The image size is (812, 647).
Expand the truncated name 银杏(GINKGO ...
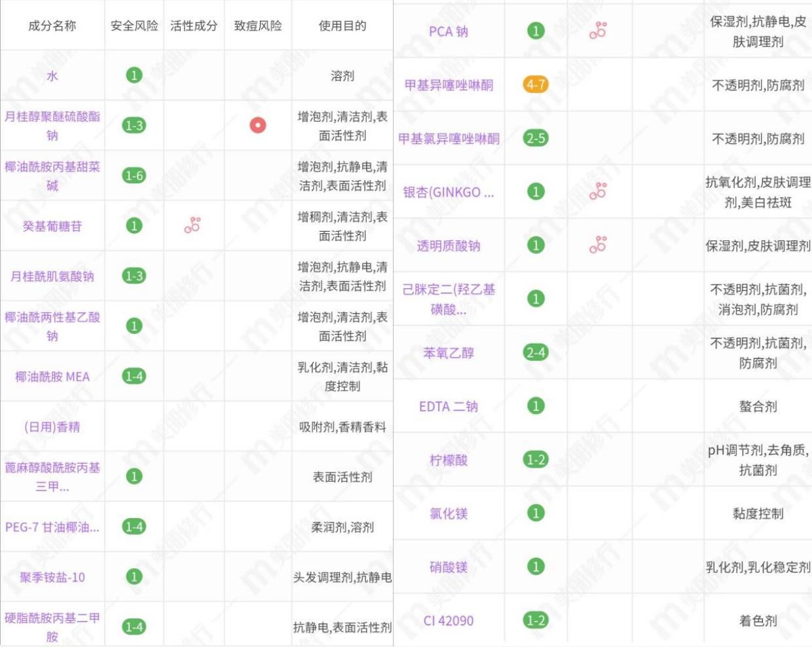pyautogui.click(x=447, y=190)
